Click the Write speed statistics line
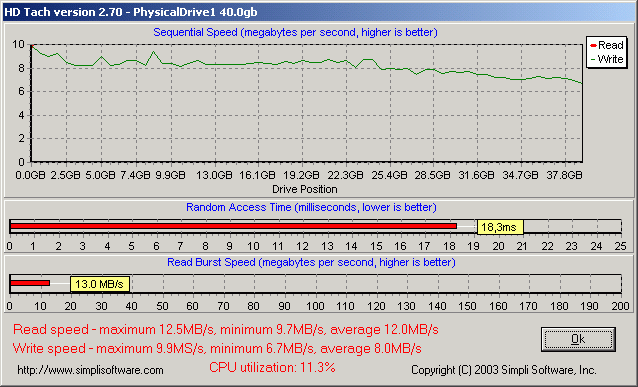 217,348
